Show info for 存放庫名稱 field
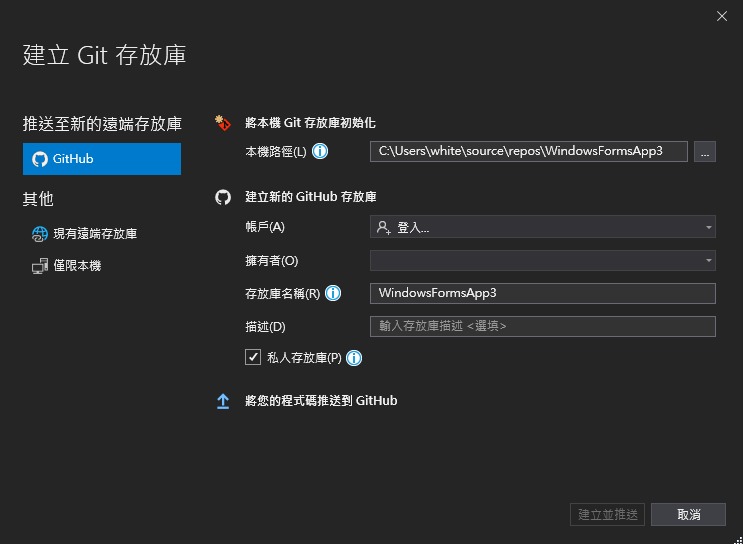Screen dimensions: 743x544 [x=333, y=293]
